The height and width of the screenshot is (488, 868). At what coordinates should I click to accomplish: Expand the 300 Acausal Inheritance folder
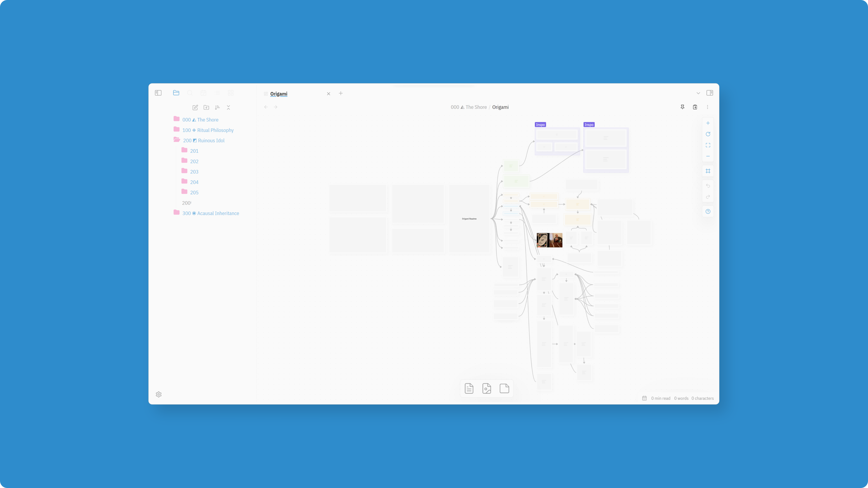pyautogui.click(x=210, y=213)
